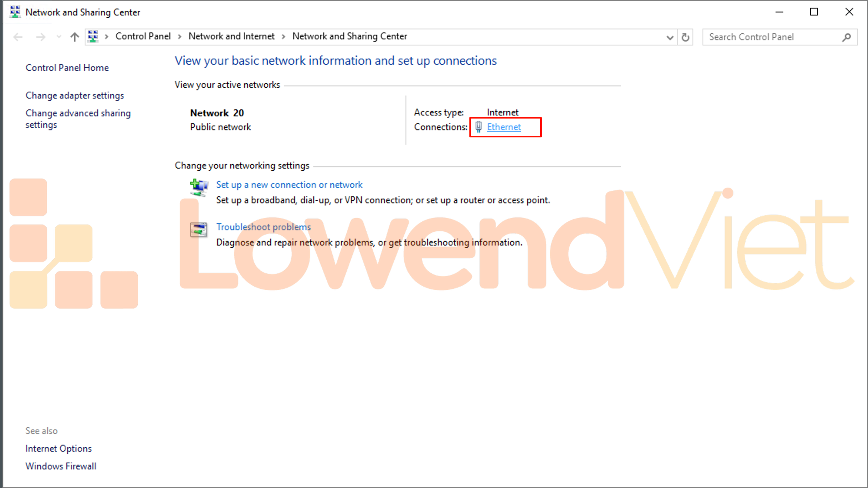
Task: Expand the chevron after Control Panel breadcrumb
Action: (x=179, y=37)
